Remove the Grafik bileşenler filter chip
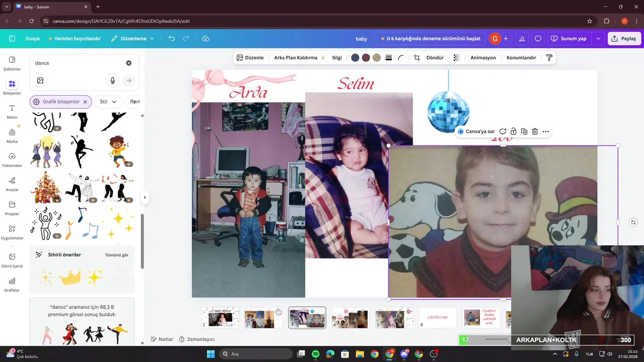Screen dimensions: 644x362 point(85,102)
